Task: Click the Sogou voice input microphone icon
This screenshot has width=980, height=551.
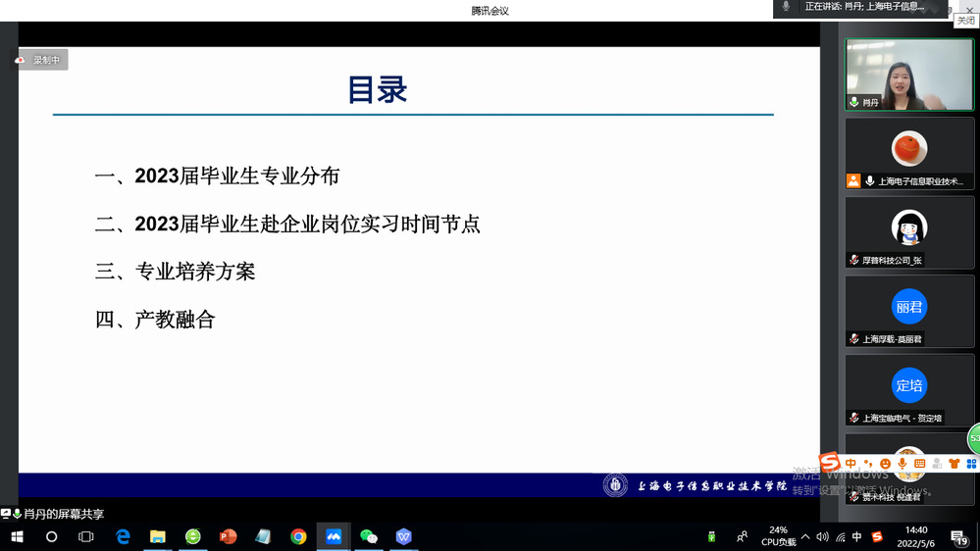Action: 903,463
